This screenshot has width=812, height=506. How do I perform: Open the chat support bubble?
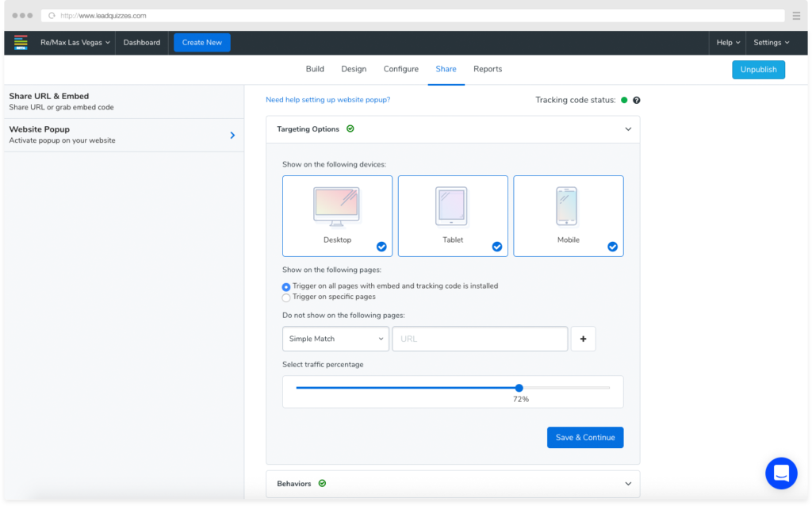click(x=781, y=473)
